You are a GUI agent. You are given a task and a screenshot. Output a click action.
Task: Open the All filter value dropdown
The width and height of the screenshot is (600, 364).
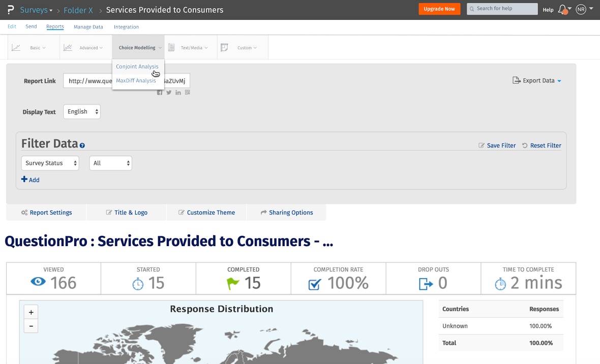click(x=110, y=163)
